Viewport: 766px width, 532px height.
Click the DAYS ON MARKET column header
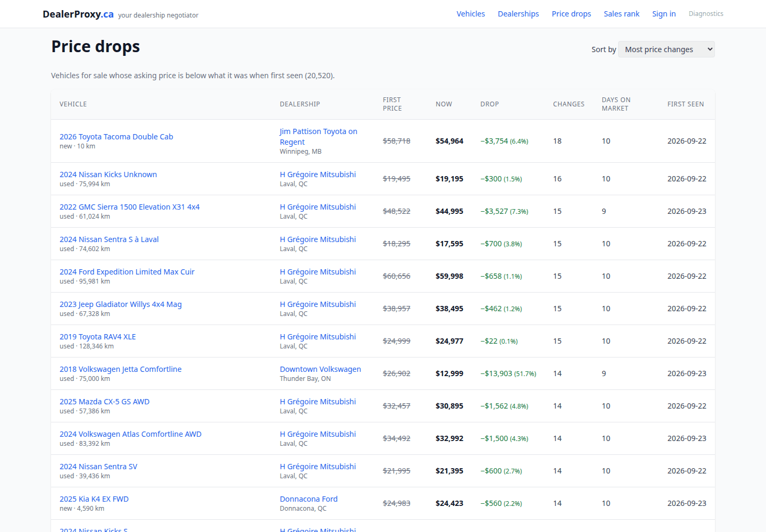pyautogui.click(x=616, y=104)
